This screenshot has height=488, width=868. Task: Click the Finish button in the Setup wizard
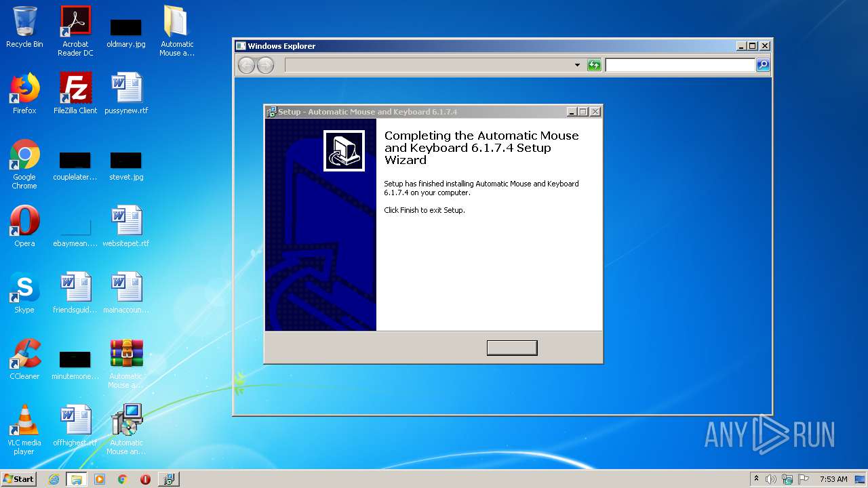tap(512, 348)
